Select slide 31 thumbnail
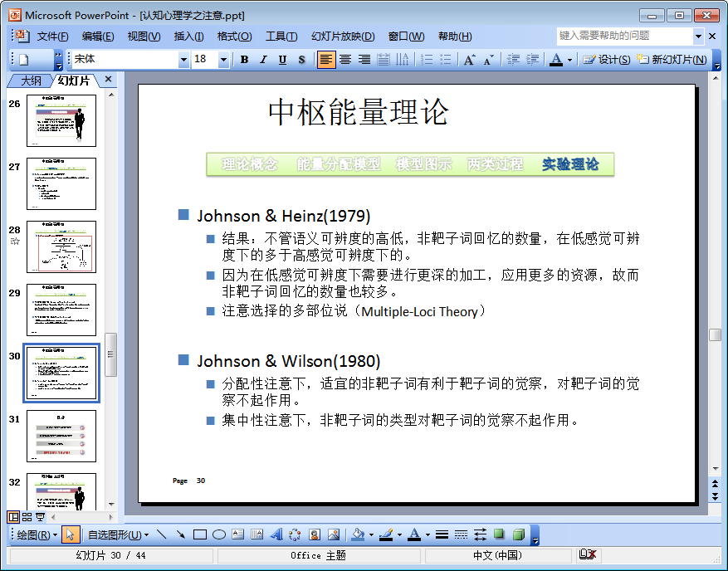Screen dimensions: 728x571 click(x=61, y=437)
